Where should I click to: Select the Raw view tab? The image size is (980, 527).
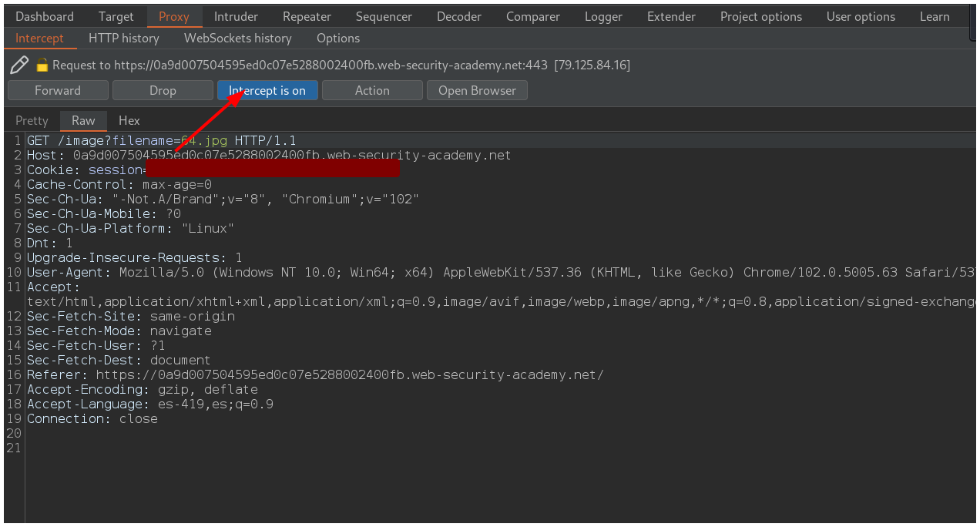[83, 120]
